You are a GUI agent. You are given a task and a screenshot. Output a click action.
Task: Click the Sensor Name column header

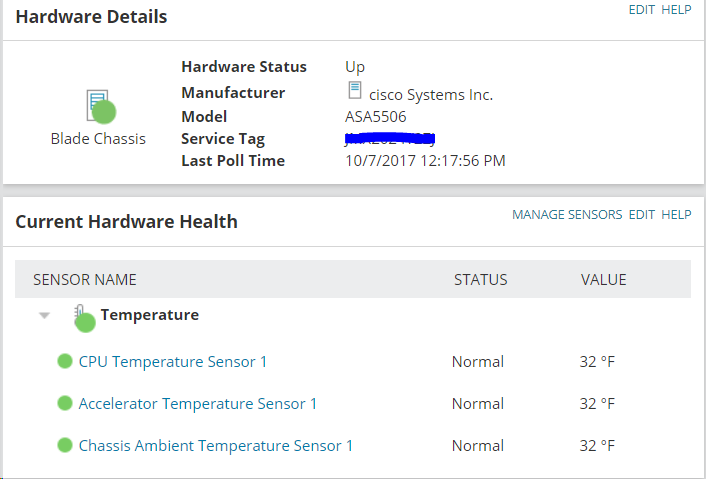[x=85, y=279]
